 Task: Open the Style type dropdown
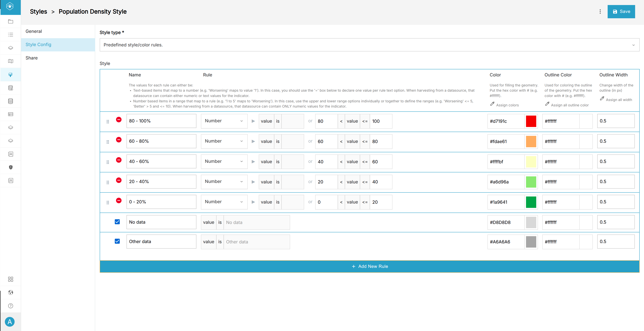[370, 45]
